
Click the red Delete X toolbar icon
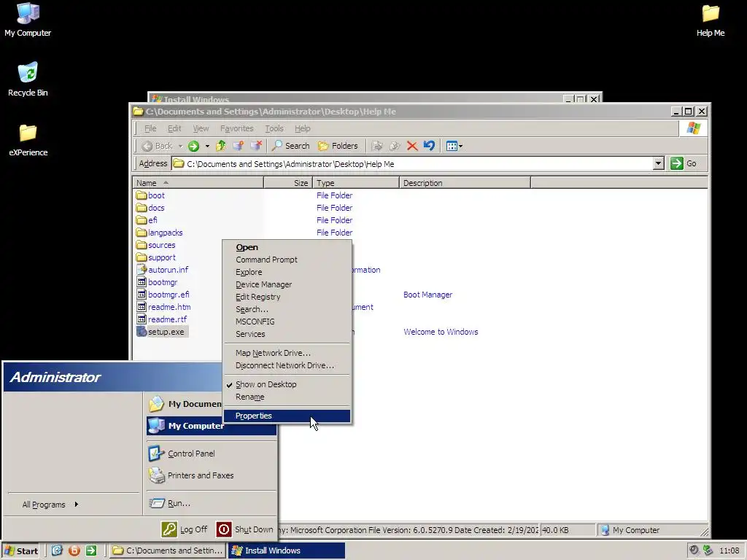(412, 146)
